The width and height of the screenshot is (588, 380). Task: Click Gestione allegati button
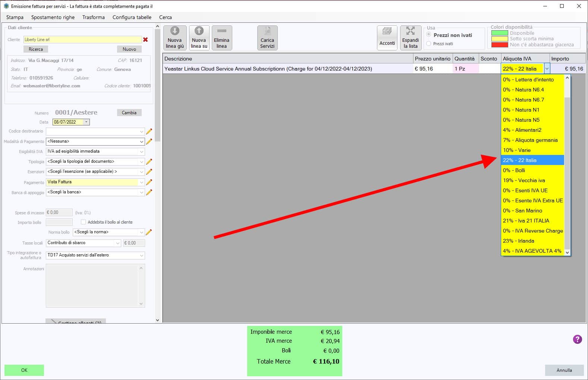tap(76, 321)
